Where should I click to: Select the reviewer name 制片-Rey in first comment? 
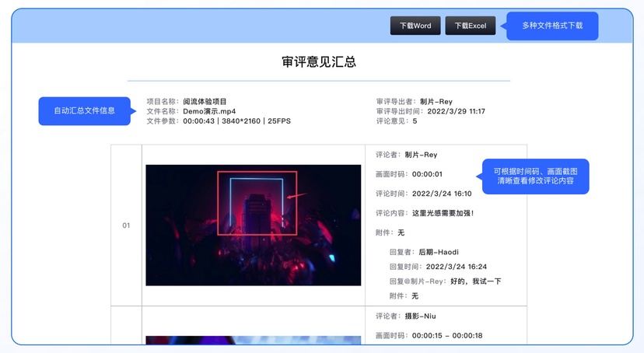coord(421,155)
